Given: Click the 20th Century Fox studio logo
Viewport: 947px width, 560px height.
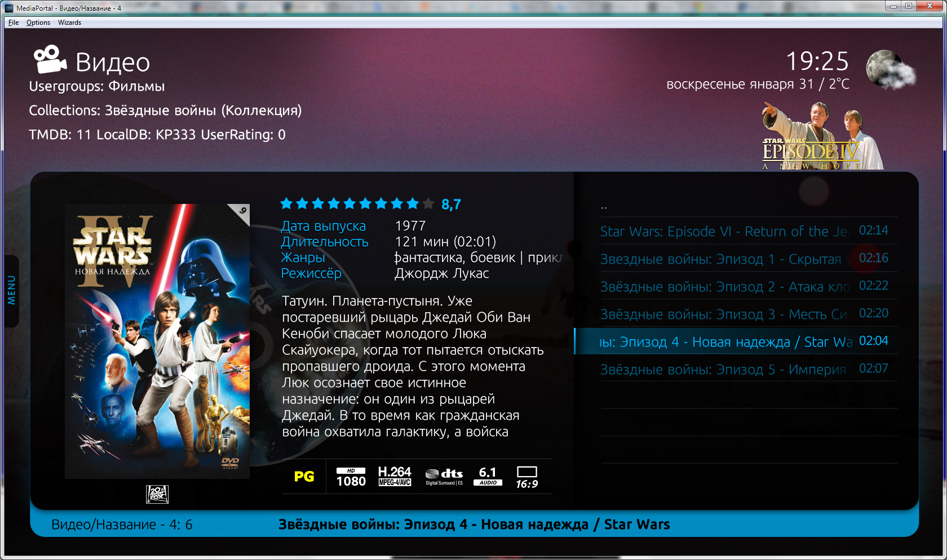Looking at the screenshot, I should click(x=157, y=494).
